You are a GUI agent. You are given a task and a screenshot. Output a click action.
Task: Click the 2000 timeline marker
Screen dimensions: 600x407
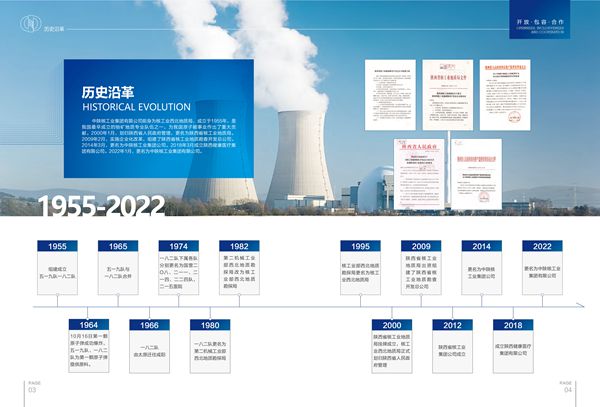click(x=391, y=325)
